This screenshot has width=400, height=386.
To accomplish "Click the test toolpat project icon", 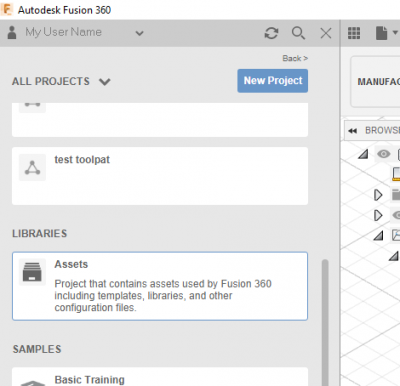I will click(x=32, y=167).
